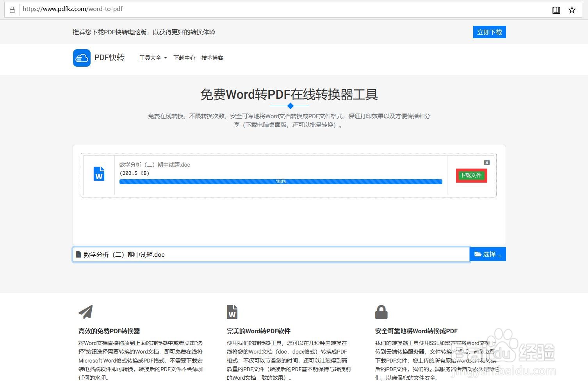Bookmark the page with the star icon
The width and height of the screenshot is (588, 391).
click(x=572, y=10)
